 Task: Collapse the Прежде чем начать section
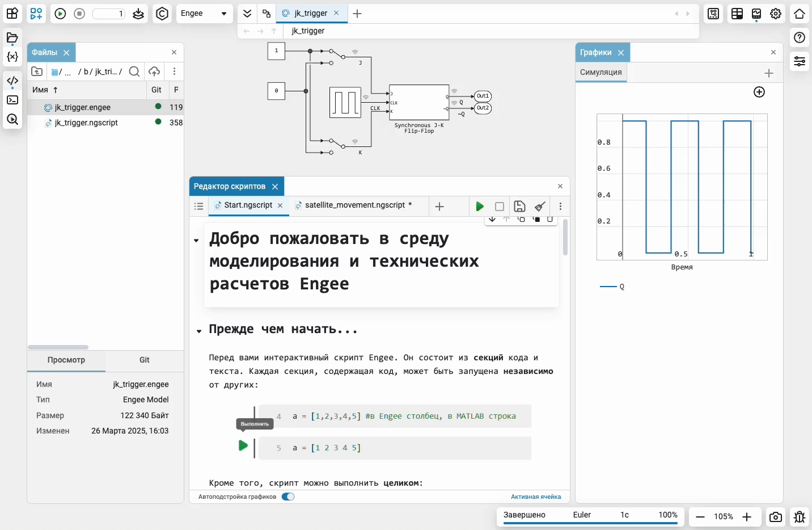click(x=199, y=331)
